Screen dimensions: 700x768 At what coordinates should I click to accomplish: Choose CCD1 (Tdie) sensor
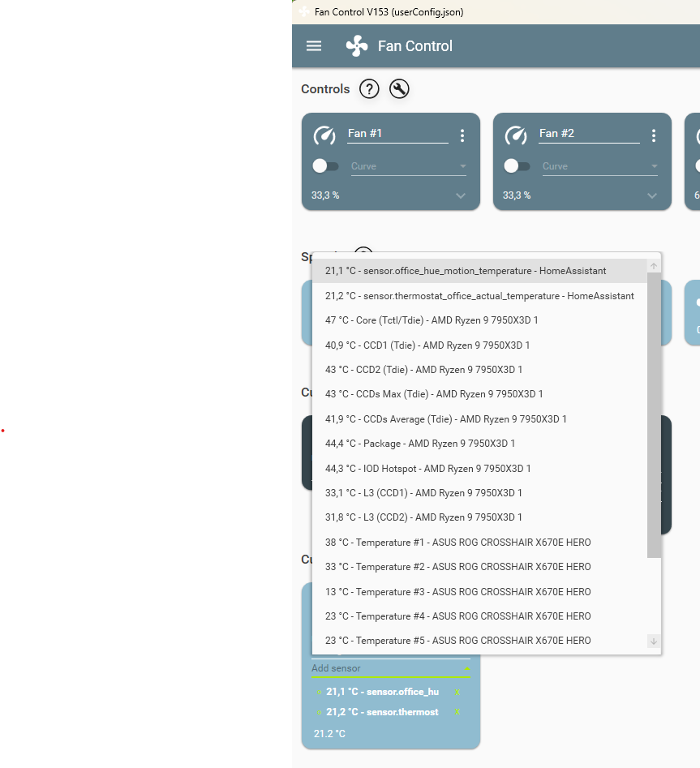pyautogui.click(x=479, y=345)
